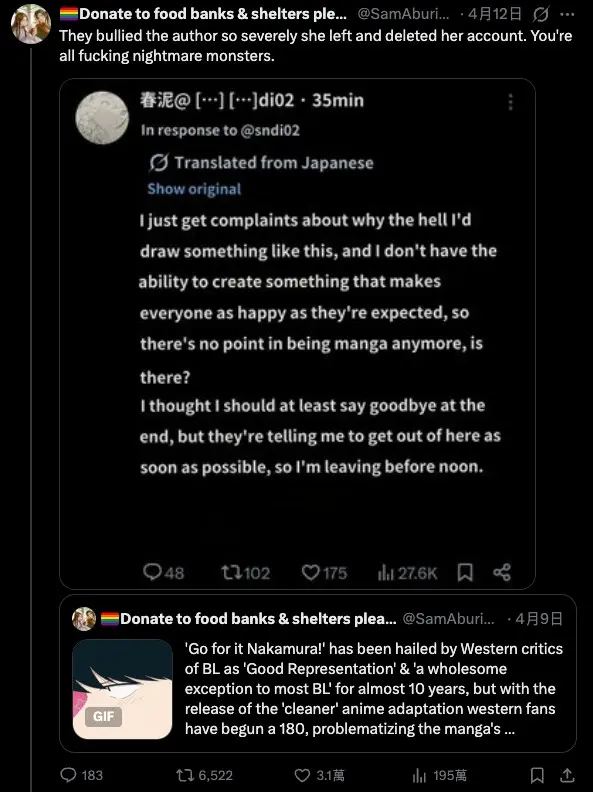Screen dimensions: 593x792
Task: Share the main tweet via upload icon
Action: point(567,775)
